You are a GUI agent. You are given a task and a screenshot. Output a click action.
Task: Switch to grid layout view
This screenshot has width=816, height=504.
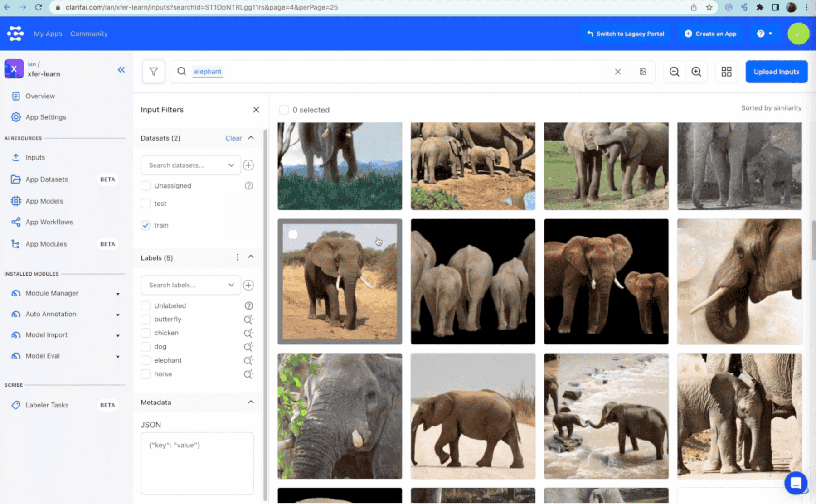coord(726,72)
